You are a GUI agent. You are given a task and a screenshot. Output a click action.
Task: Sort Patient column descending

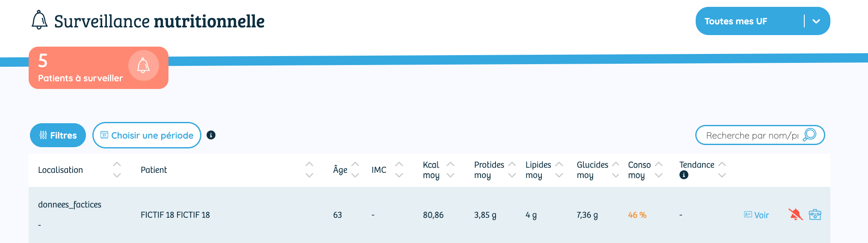[309, 175]
